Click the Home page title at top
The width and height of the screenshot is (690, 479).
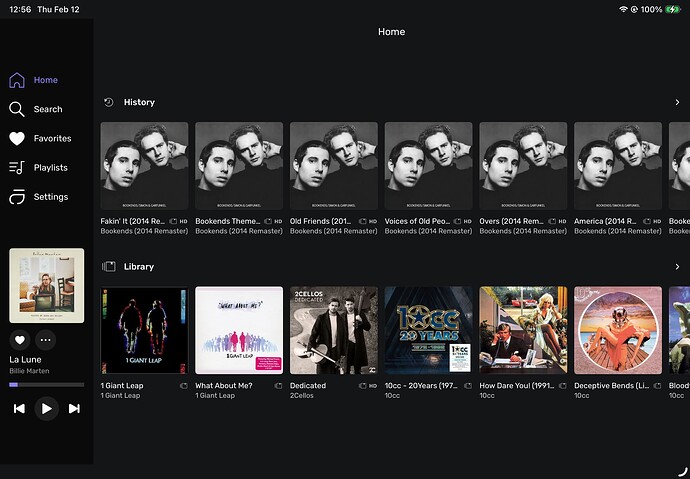[392, 32]
